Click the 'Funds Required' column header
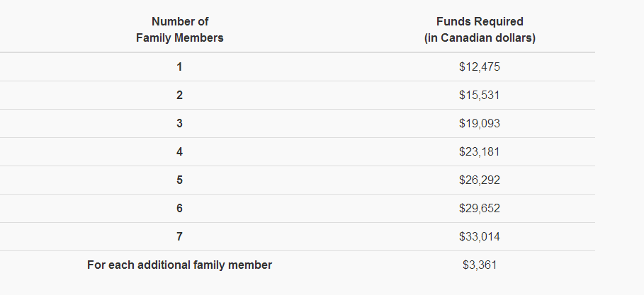 480,22
